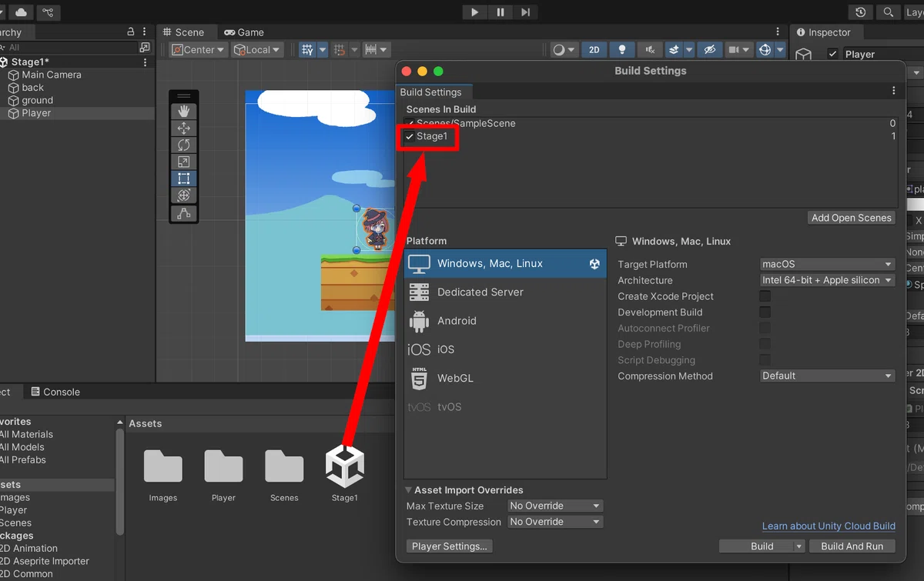The image size is (924, 581).
Task: Uncheck the Stage1 scene in build list
Action: pyautogui.click(x=410, y=136)
